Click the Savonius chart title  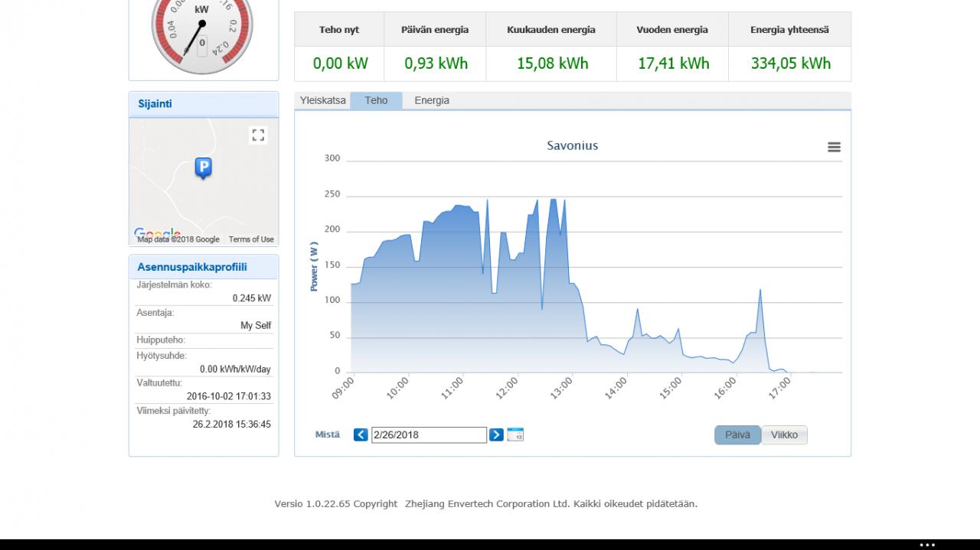pos(573,145)
